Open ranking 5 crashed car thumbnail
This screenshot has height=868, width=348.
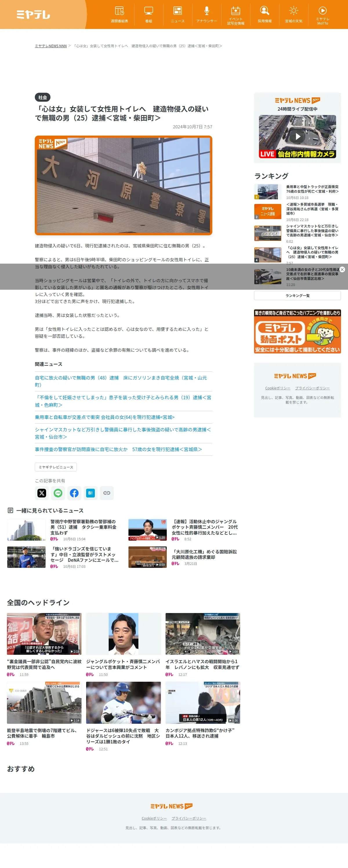[x=268, y=277]
